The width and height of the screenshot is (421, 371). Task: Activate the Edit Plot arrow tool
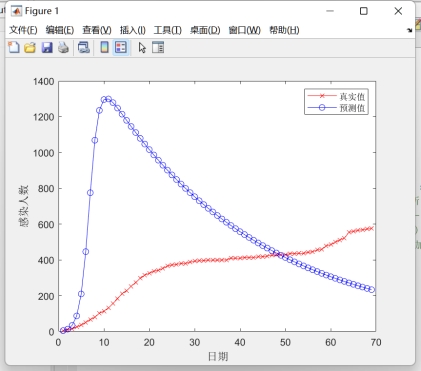[x=142, y=48]
